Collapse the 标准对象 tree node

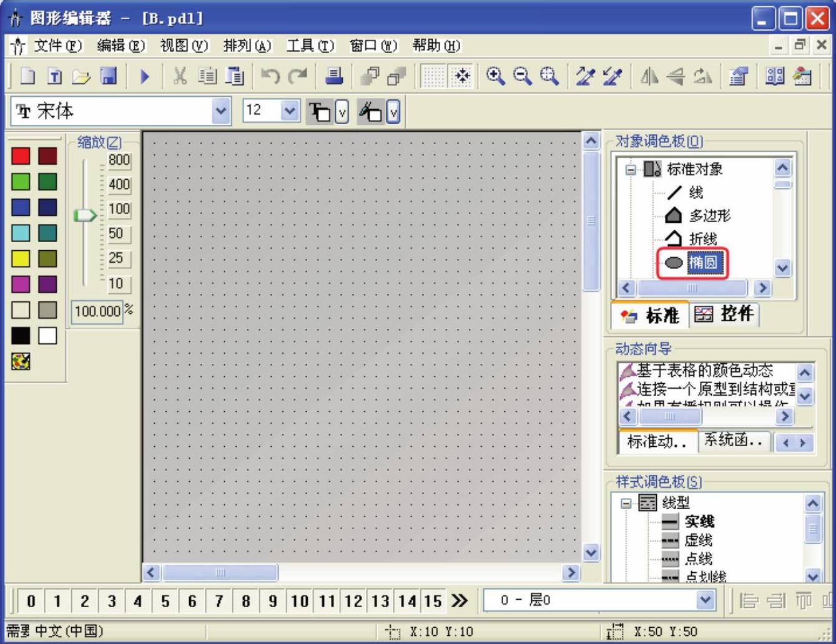point(631,169)
